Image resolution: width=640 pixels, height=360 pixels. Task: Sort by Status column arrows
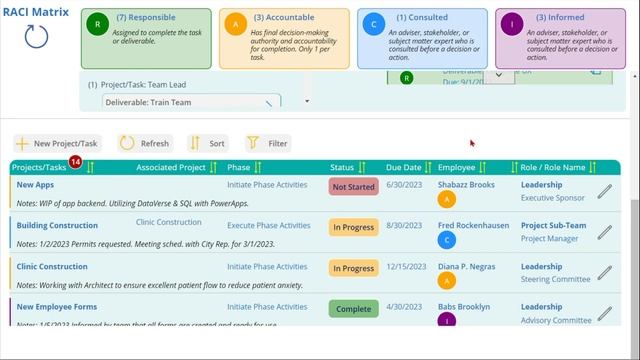362,167
